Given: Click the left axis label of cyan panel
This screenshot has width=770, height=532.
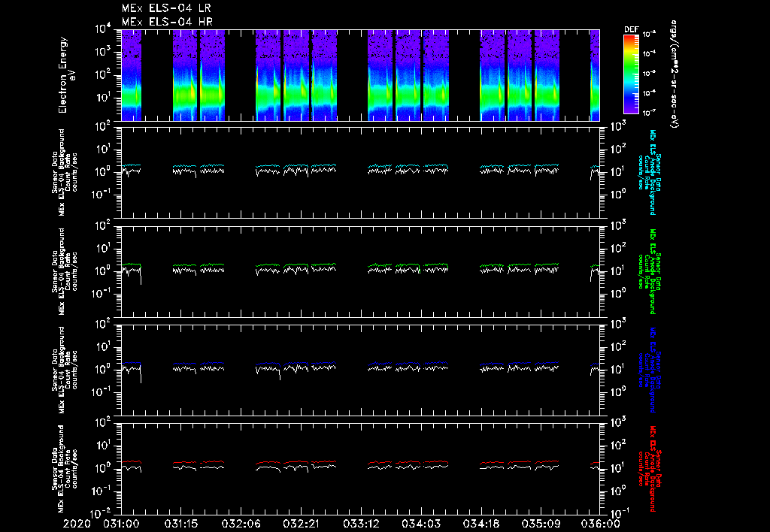Looking at the screenshot, I should [65, 173].
